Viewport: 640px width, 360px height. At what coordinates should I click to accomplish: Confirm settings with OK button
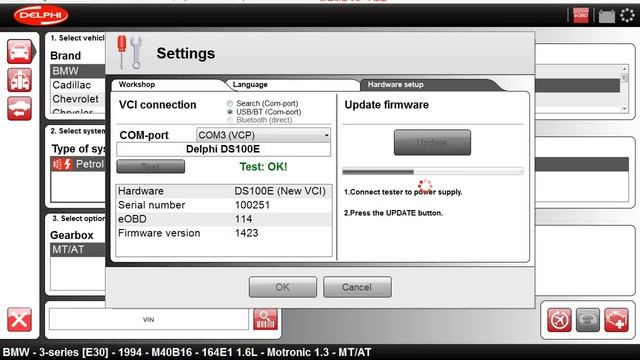coord(283,287)
